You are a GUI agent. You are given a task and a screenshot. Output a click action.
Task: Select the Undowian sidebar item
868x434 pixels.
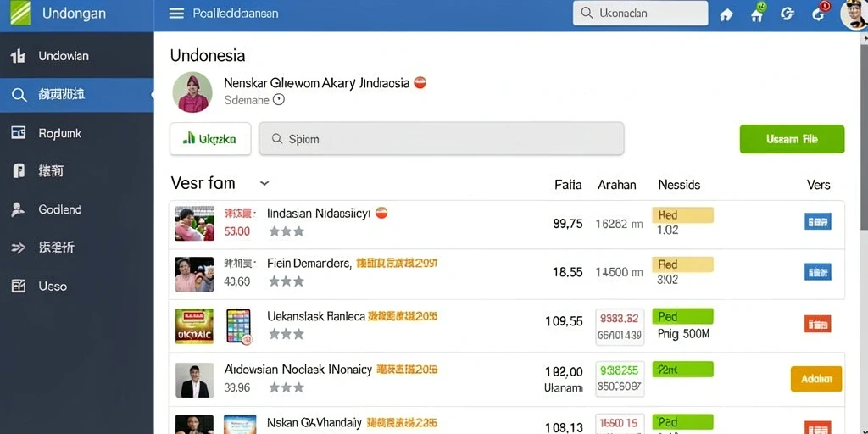pos(77,56)
